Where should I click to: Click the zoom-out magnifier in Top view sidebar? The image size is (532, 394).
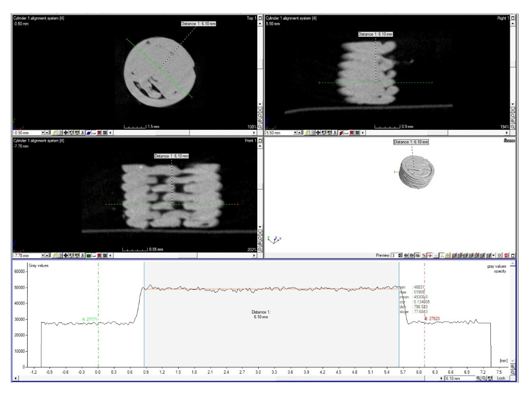click(x=260, y=127)
